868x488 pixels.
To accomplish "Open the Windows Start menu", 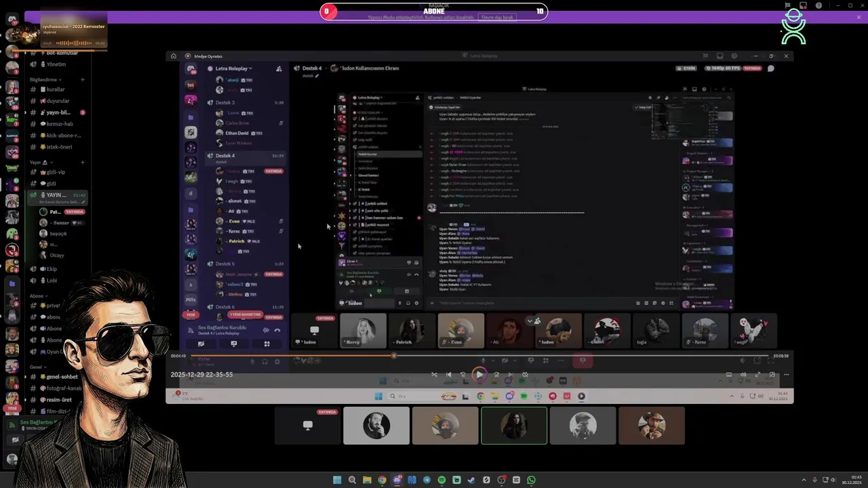I will click(x=337, y=480).
